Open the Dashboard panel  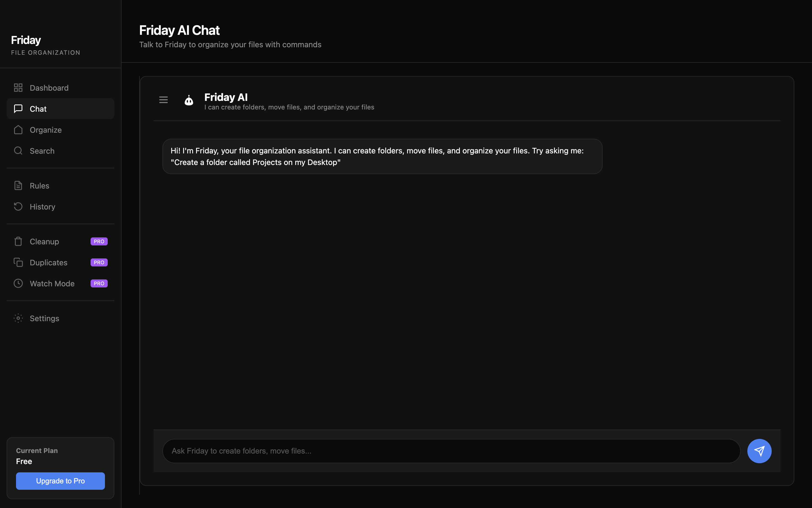coord(49,88)
